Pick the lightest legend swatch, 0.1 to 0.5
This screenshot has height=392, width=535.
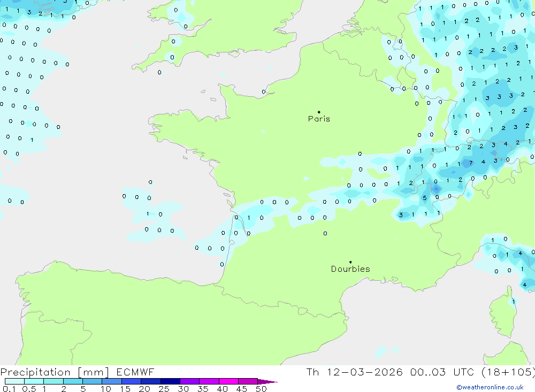[x=14, y=381]
